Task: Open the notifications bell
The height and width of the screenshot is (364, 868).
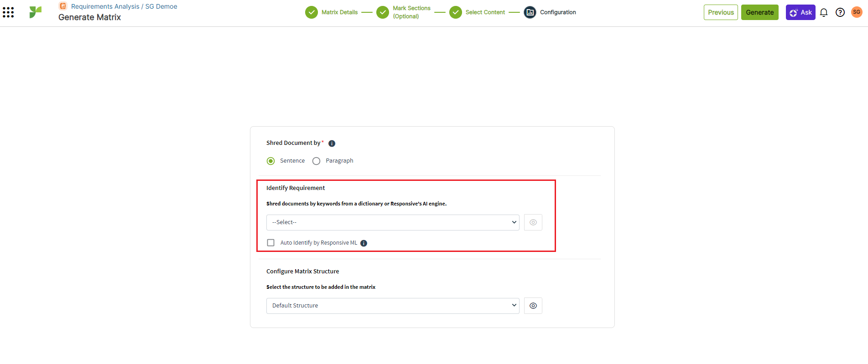Action: click(x=824, y=12)
